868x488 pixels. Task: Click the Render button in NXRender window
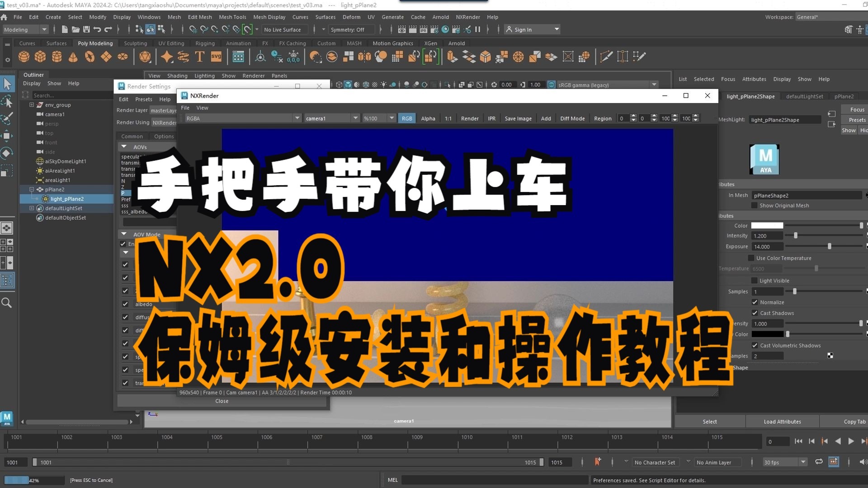click(470, 118)
